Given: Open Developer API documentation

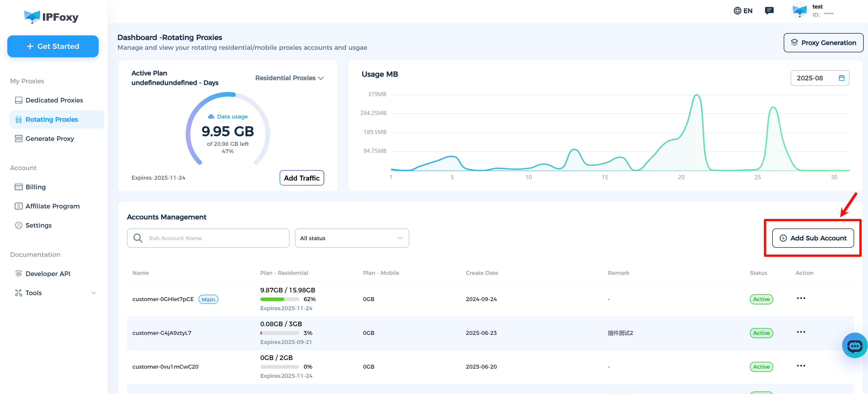Looking at the screenshot, I should [48, 273].
